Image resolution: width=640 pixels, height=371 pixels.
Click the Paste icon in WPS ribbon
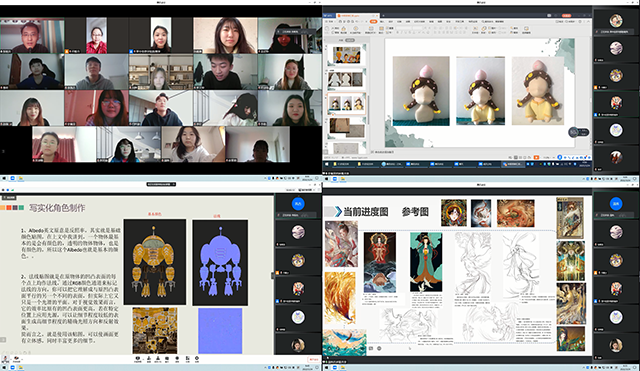coord(327,29)
